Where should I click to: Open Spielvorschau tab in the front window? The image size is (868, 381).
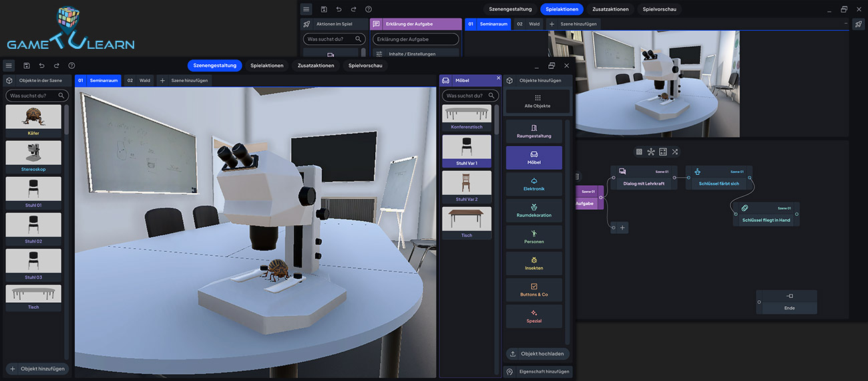(365, 66)
